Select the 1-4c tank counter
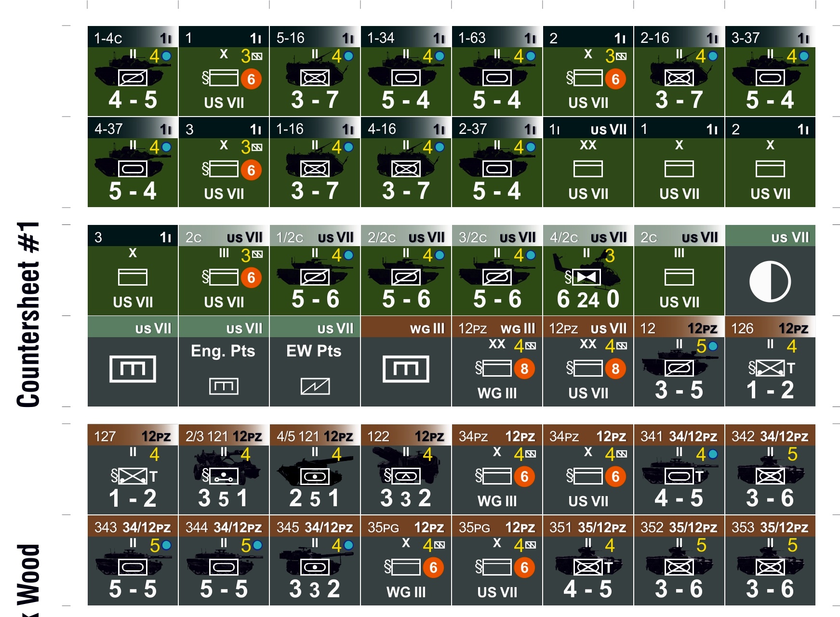 (x=133, y=71)
